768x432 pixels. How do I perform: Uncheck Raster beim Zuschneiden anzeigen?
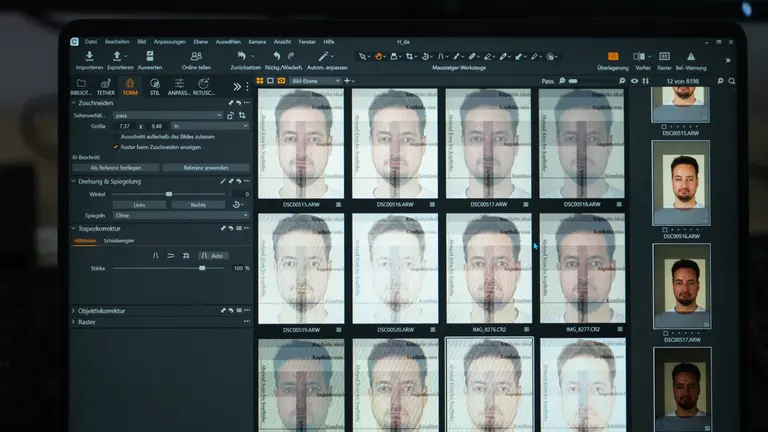116,147
